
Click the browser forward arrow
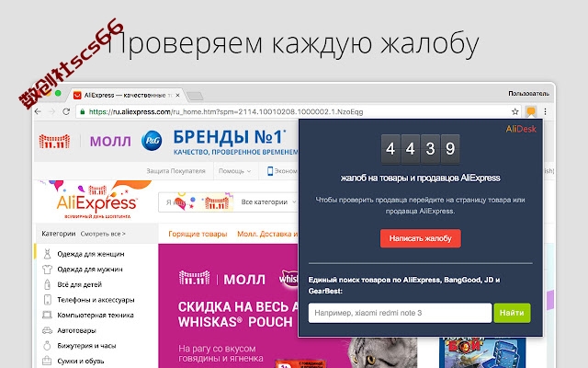point(52,111)
